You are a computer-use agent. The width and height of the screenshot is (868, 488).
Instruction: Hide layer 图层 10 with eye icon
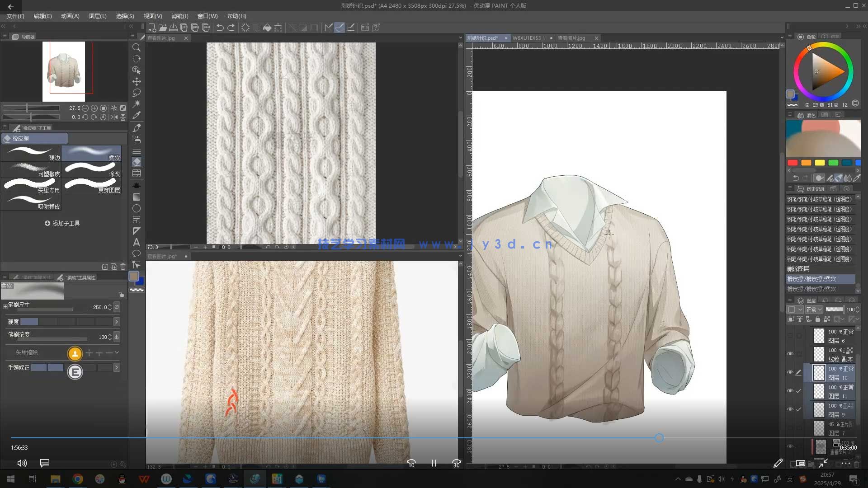(790, 372)
